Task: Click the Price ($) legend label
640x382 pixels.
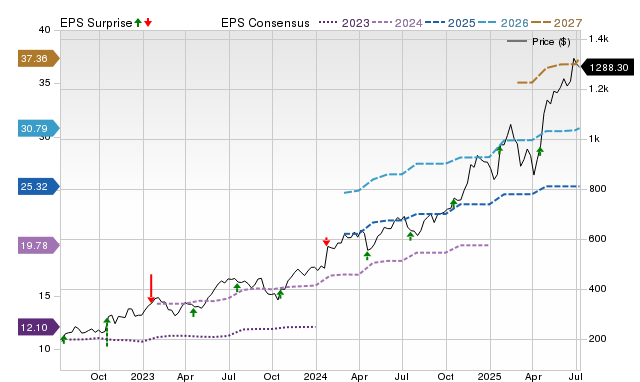Action: coord(551,42)
